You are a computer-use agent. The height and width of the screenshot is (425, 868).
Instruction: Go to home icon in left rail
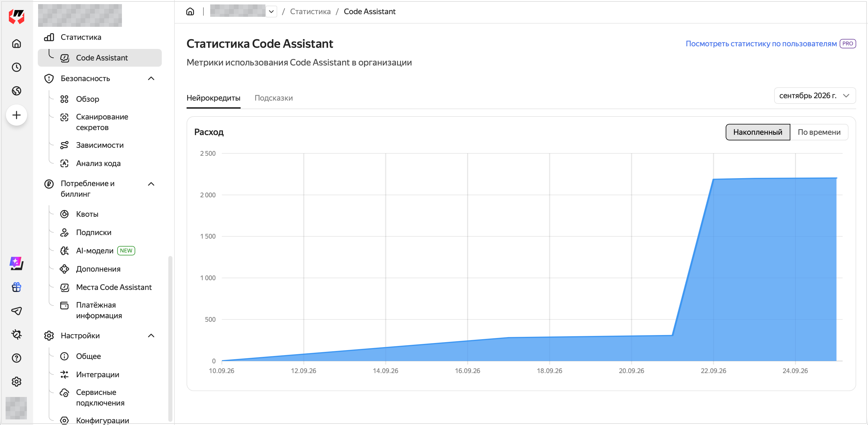tap(17, 44)
